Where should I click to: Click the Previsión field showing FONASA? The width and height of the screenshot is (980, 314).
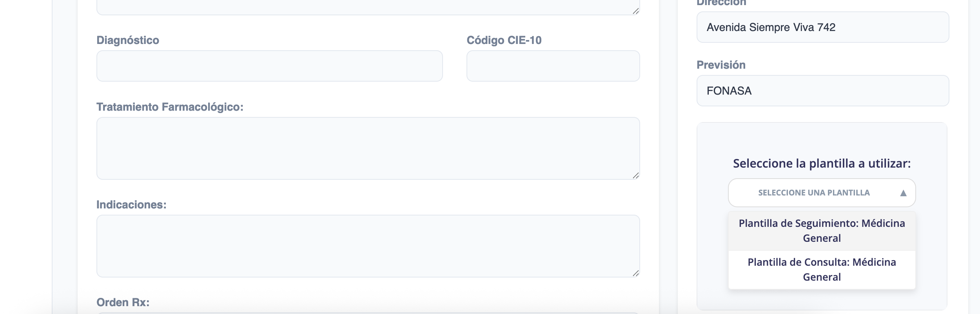coord(823,91)
